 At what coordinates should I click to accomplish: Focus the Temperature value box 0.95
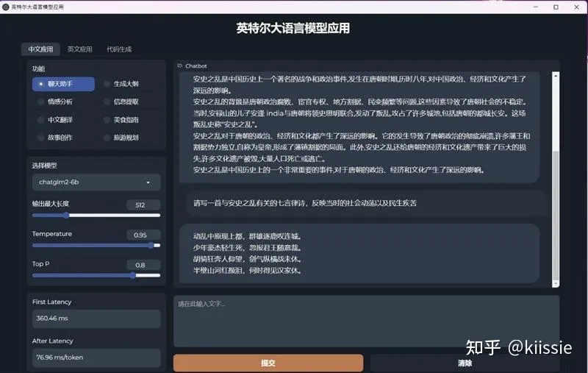pos(143,235)
